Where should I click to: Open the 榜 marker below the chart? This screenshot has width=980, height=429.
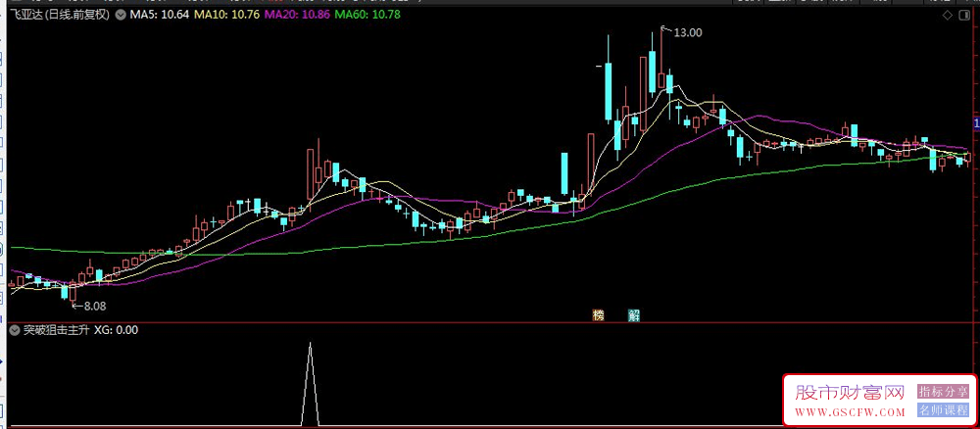click(x=600, y=315)
